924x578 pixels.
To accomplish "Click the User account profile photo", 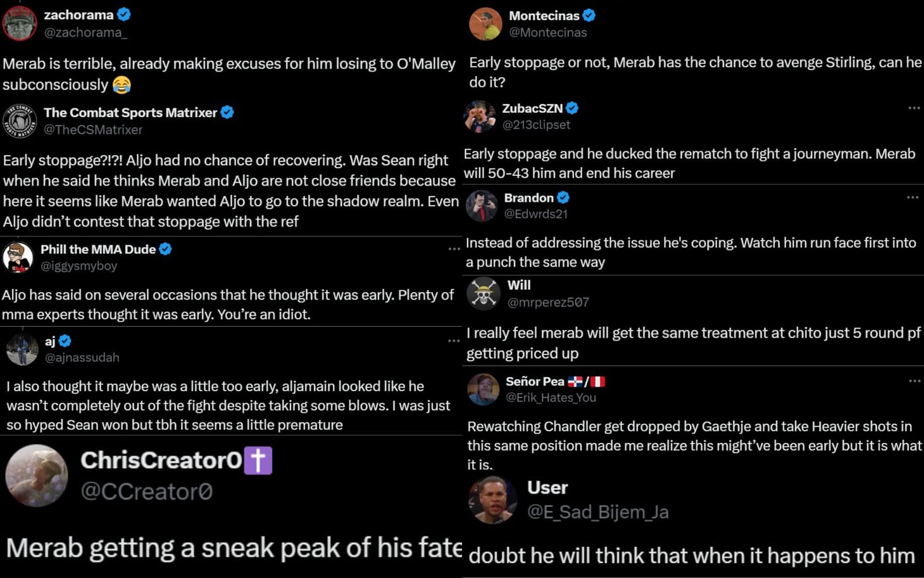I will [x=492, y=499].
